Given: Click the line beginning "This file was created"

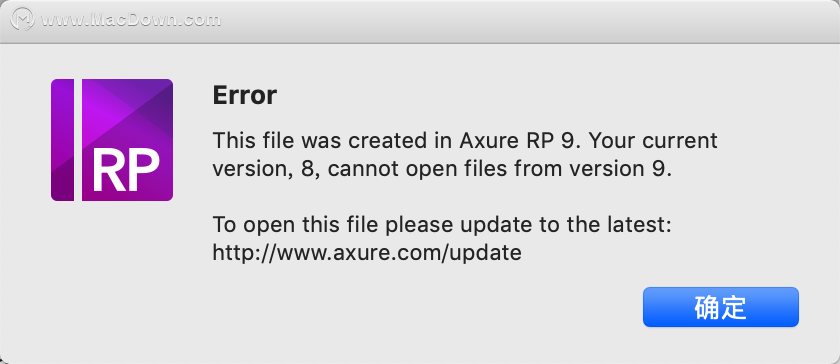Looking at the screenshot, I should [465, 140].
